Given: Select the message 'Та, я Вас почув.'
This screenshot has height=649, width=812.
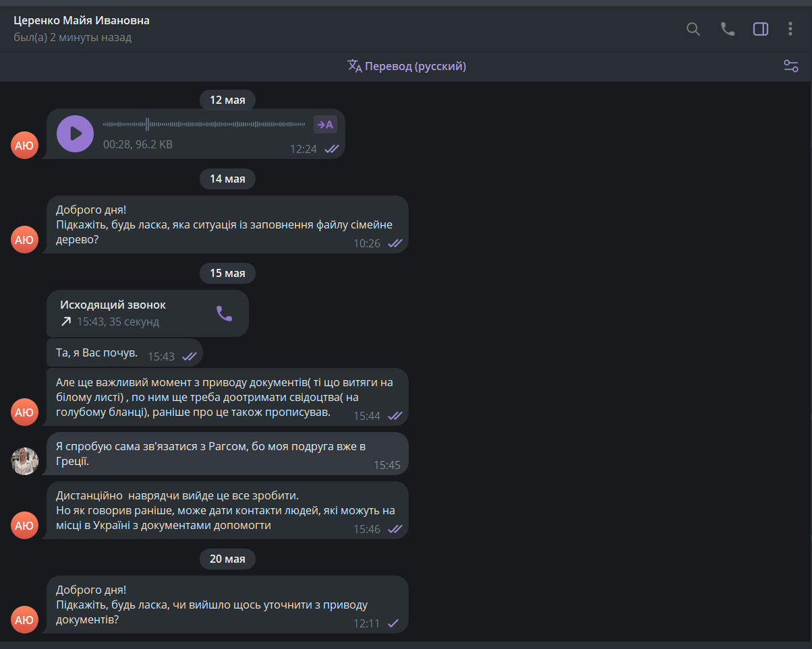Looking at the screenshot, I should pos(125,353).
